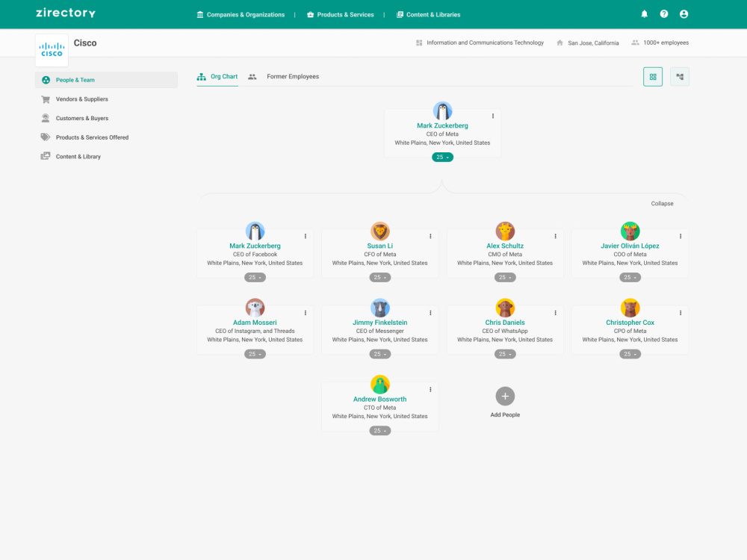Open Companies & Organizations menu
The height and width of the screenshot is (560, 747).
241,15
